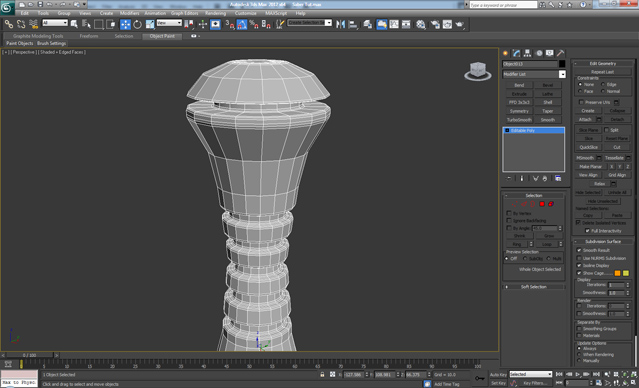Collapse the Subdivision Surface rollout
Screen dimensions: 639x388
pyautogui.click(x=603, y=241)
